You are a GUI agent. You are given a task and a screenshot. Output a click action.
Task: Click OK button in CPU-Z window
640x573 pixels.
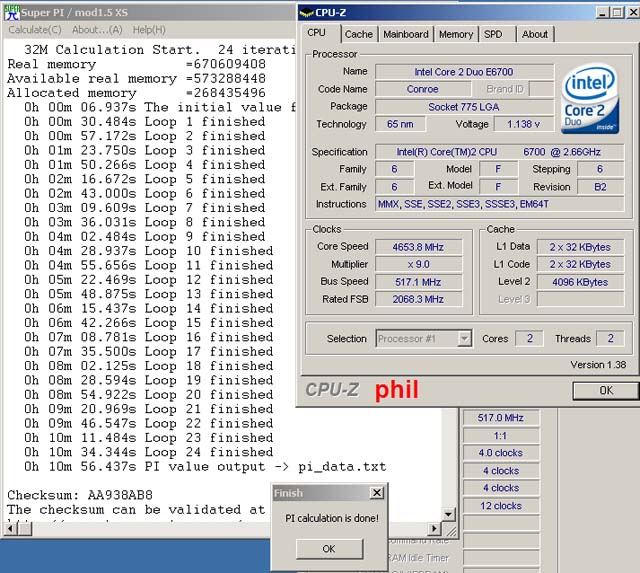click(606, 391)
